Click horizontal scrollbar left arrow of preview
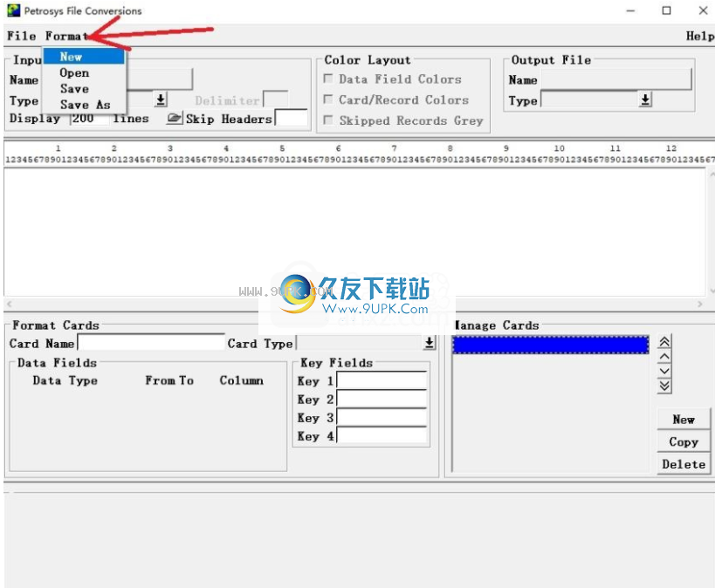The image size is (715, 588). click(x=9, y=304)
